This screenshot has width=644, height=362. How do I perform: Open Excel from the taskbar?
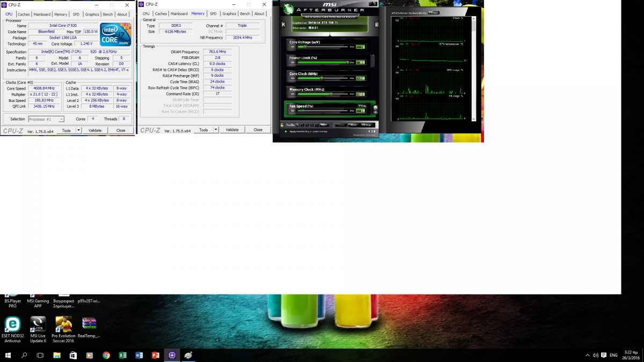point(123,355)
